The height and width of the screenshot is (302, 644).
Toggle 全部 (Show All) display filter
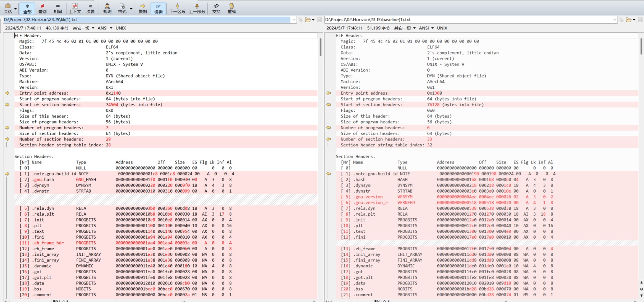pos(27,8)
